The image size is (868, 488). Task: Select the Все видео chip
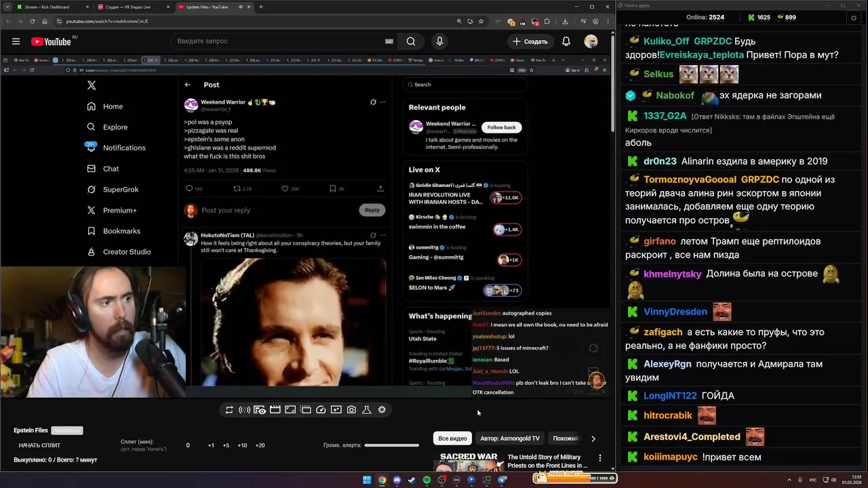point(452,439)
